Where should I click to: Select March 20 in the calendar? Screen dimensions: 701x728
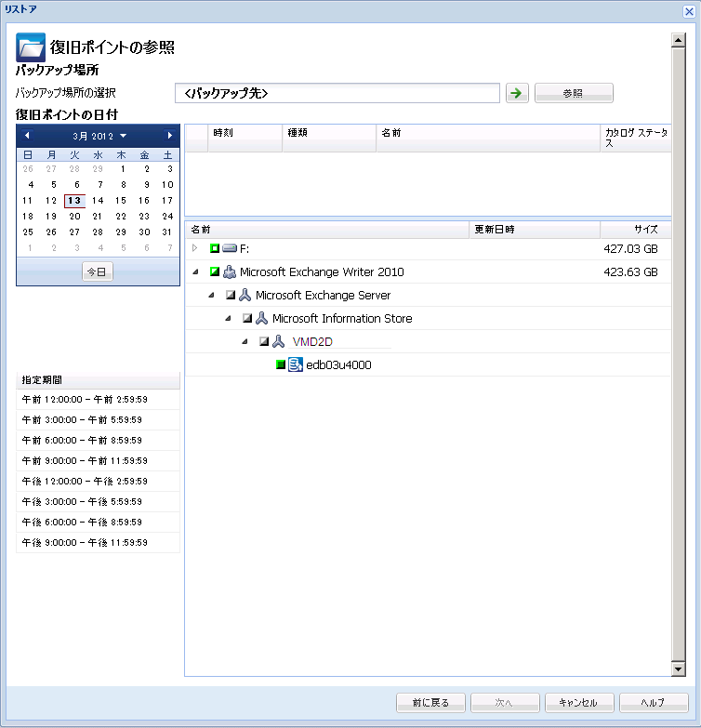74,217
